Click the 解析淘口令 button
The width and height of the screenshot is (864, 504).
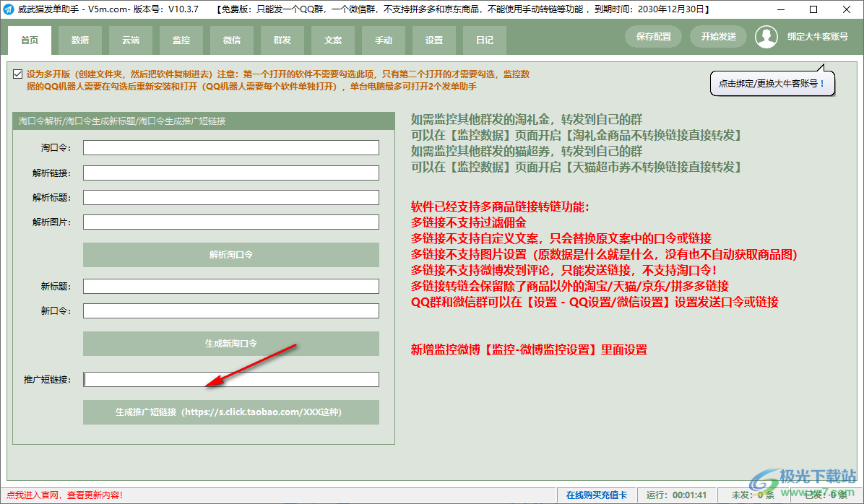(231, 254)
